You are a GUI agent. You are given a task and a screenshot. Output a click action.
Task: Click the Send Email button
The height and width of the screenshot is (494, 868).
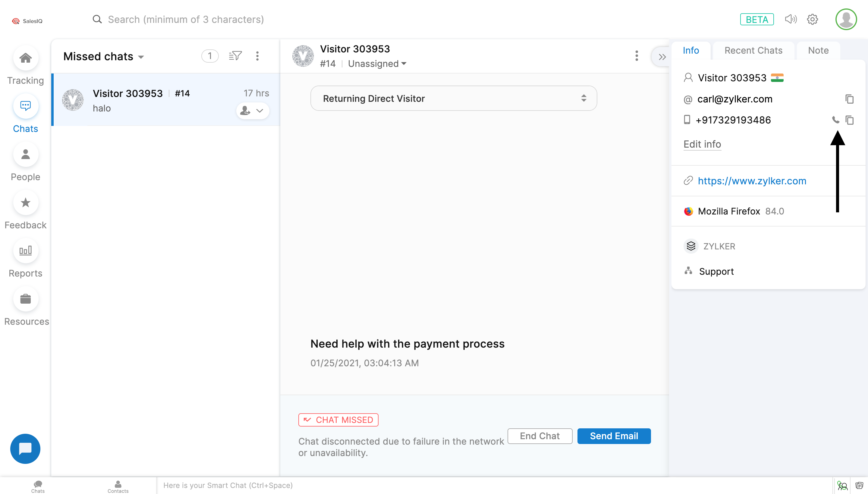tap(614, 436)
